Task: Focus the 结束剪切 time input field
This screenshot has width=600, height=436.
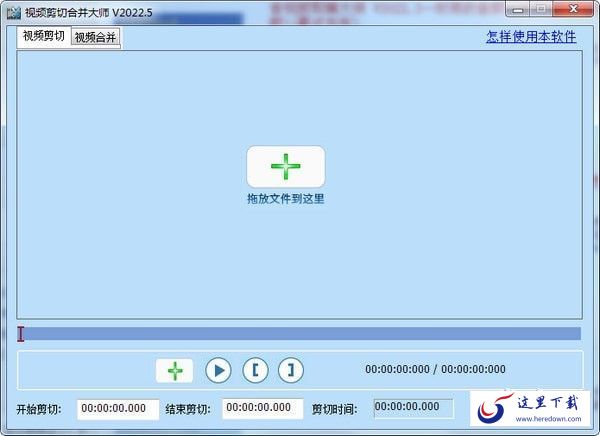Action: tap(263, 408)
